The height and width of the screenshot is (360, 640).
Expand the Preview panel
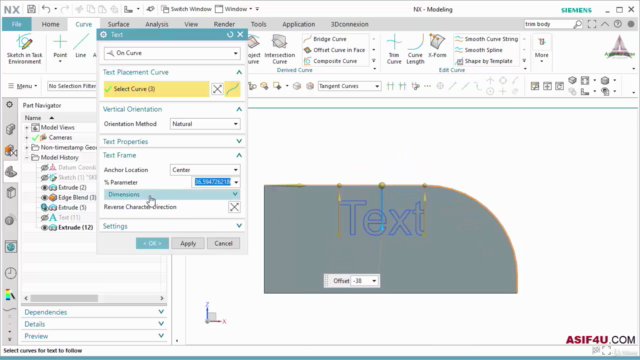pyautogui.click(x=94, y=336)
